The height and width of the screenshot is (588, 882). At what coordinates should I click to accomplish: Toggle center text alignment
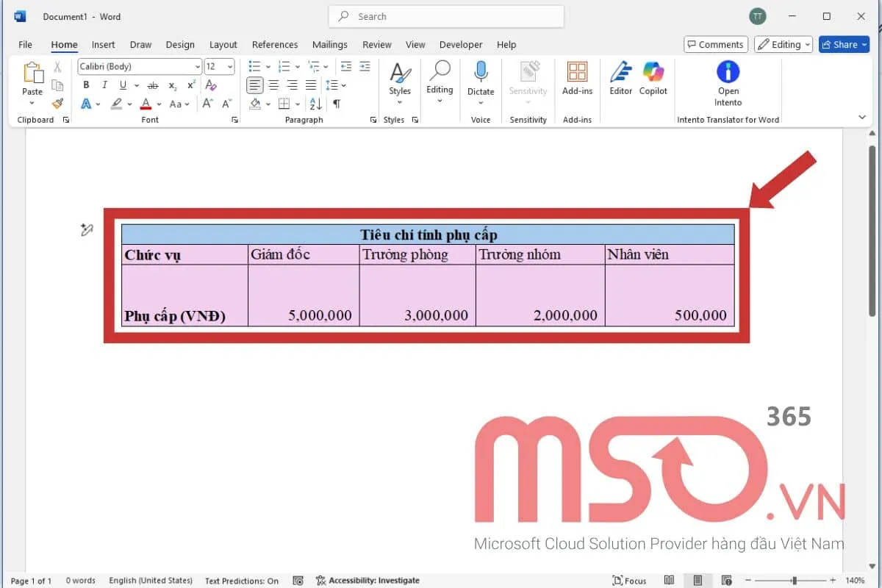[273, 85]
